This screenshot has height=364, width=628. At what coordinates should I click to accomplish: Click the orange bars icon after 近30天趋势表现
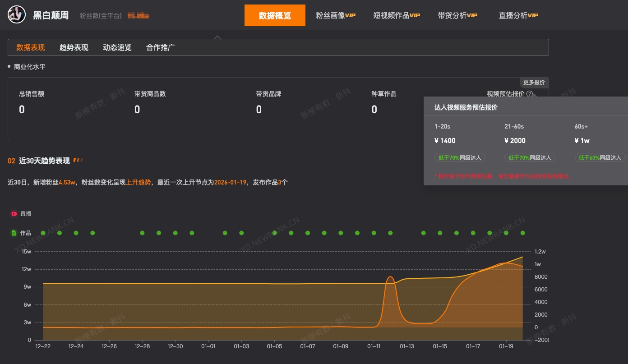click(x=78, y=160)
